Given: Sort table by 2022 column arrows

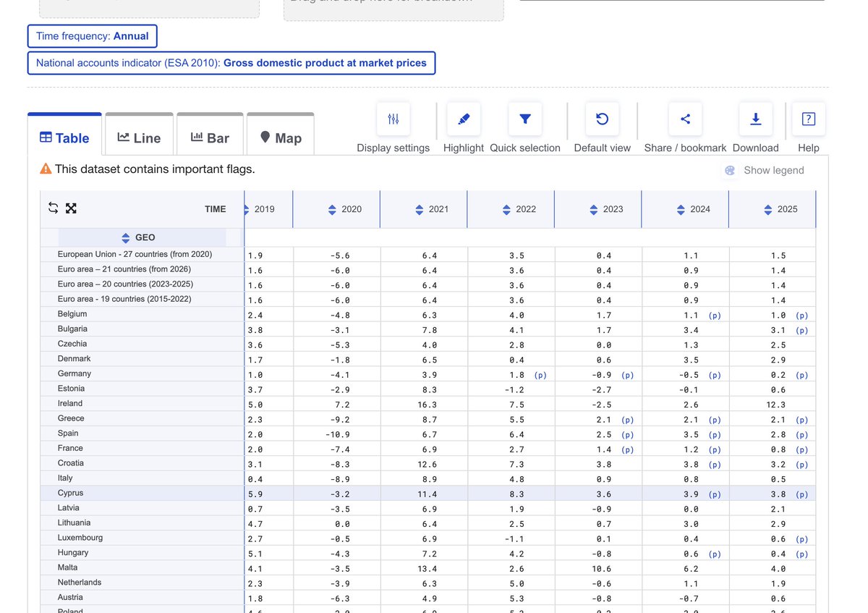Looking at the screenshot, I should 506,210.
